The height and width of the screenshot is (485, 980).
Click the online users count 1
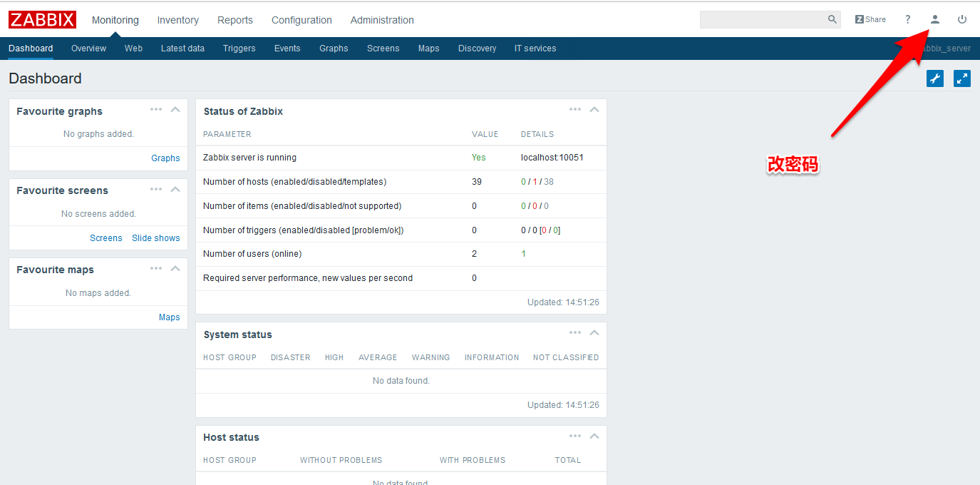pyautogui.click(x=524, y=254)
